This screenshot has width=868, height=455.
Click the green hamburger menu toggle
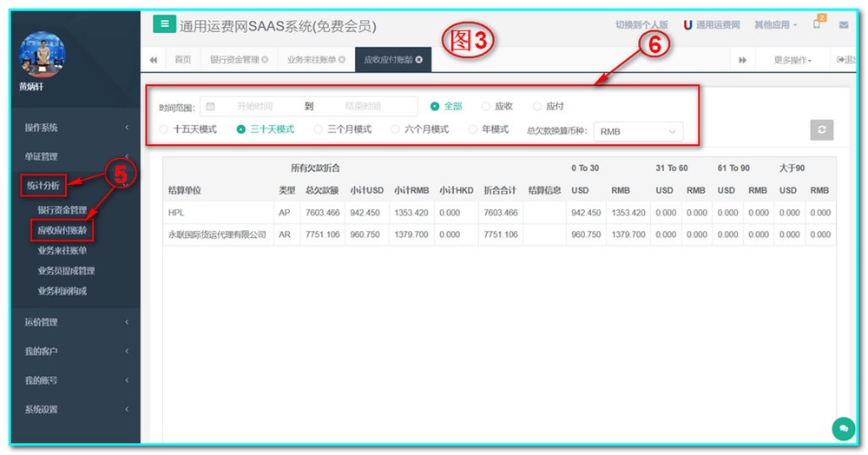(x=164, y=23)
